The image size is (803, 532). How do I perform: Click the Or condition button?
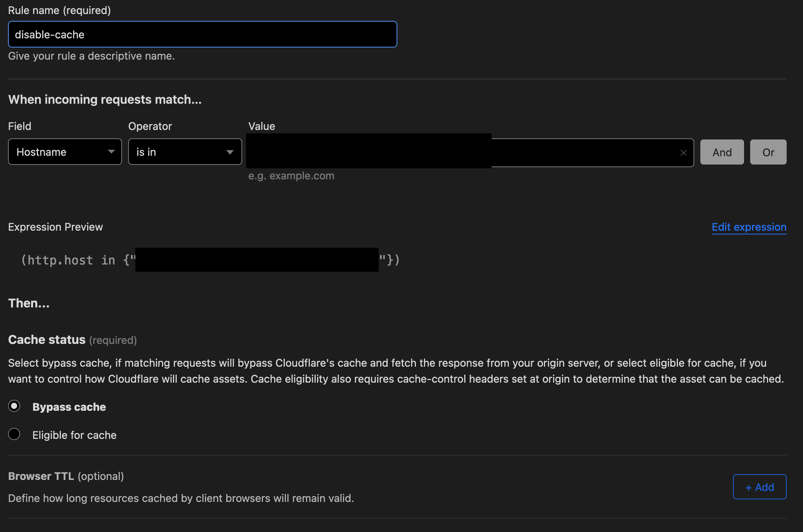pyautogui.click(x=768, y=152)
